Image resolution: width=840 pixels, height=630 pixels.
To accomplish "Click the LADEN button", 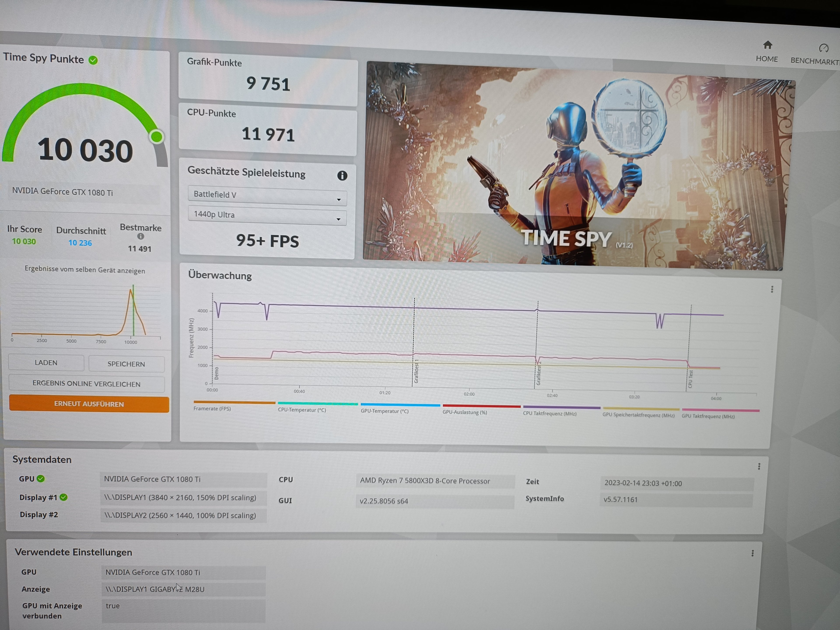I will (46, 363).
